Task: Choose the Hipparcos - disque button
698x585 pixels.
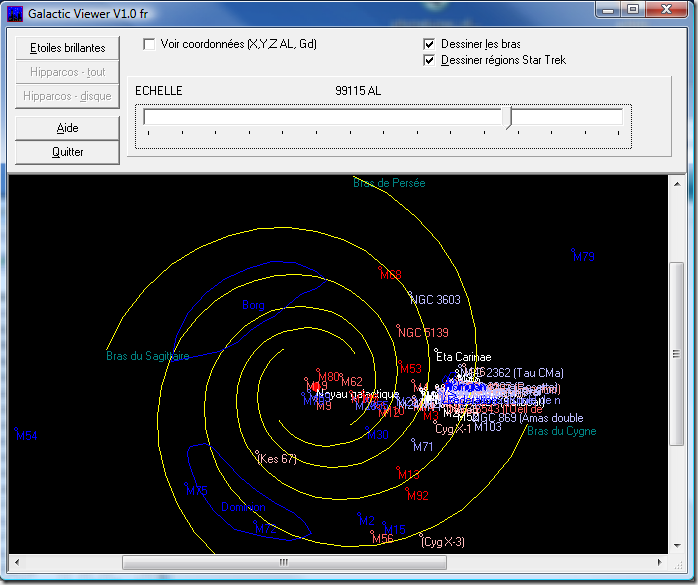Action: tap(67, 96)
